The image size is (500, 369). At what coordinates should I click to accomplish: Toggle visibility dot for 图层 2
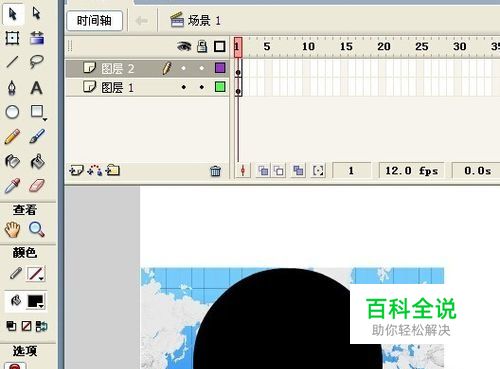pos(184,68)
